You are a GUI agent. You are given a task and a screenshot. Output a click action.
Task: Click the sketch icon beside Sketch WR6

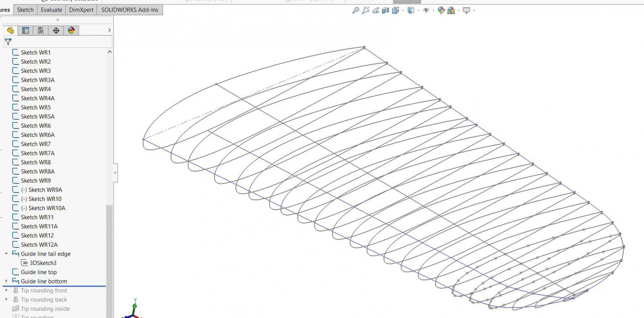point(16,126)
